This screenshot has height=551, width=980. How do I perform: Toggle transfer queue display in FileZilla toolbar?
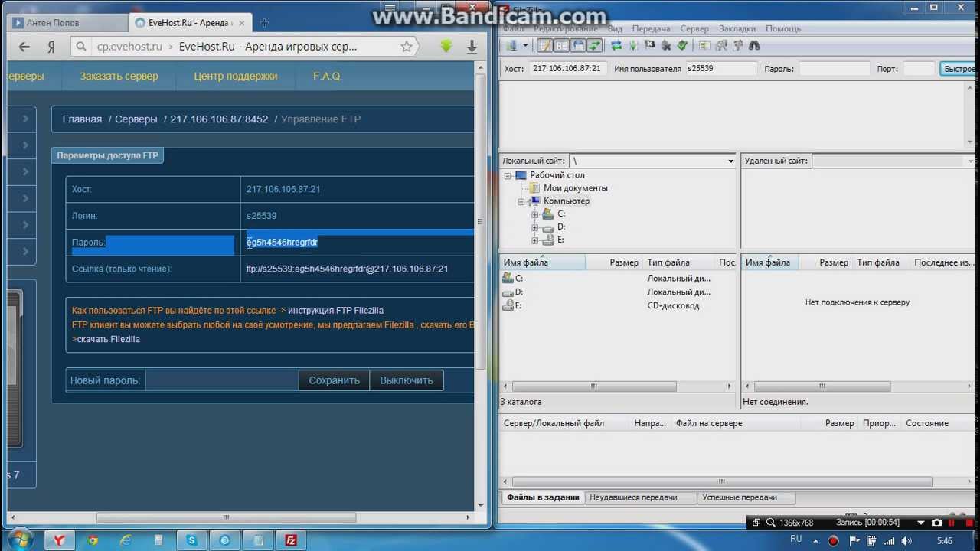pyautogui.click(x=595, y=45)
